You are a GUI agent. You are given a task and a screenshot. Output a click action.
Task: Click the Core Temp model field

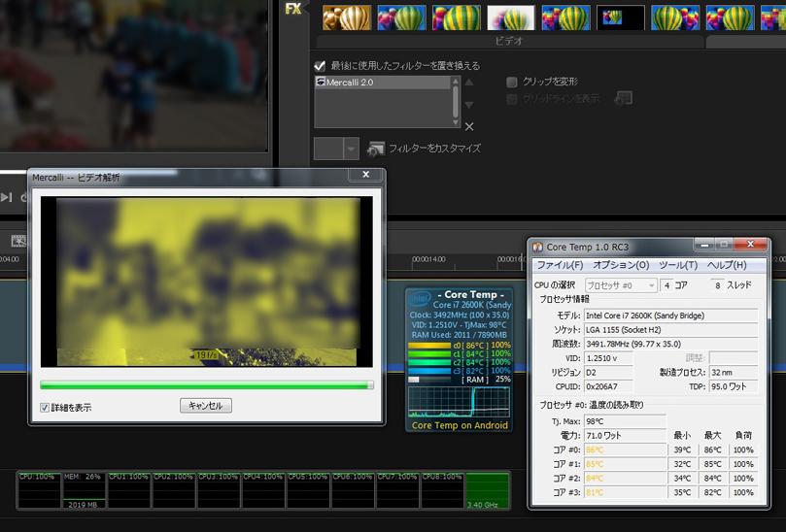671,316
